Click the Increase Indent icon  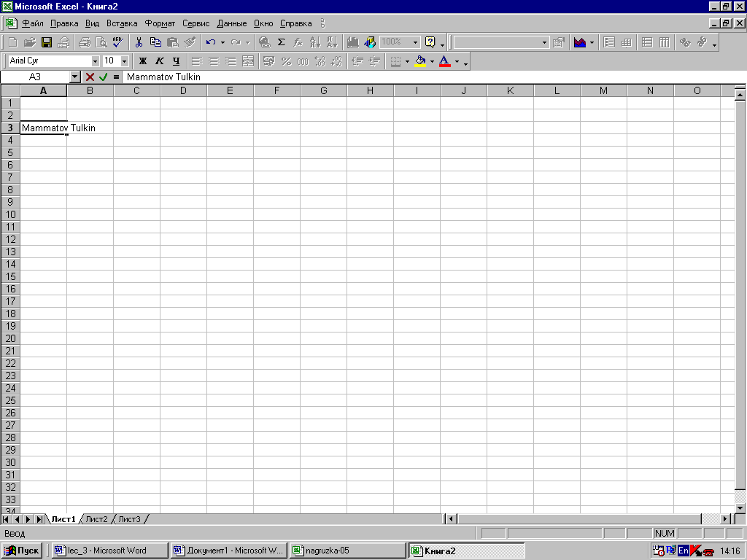pos(374,61)
